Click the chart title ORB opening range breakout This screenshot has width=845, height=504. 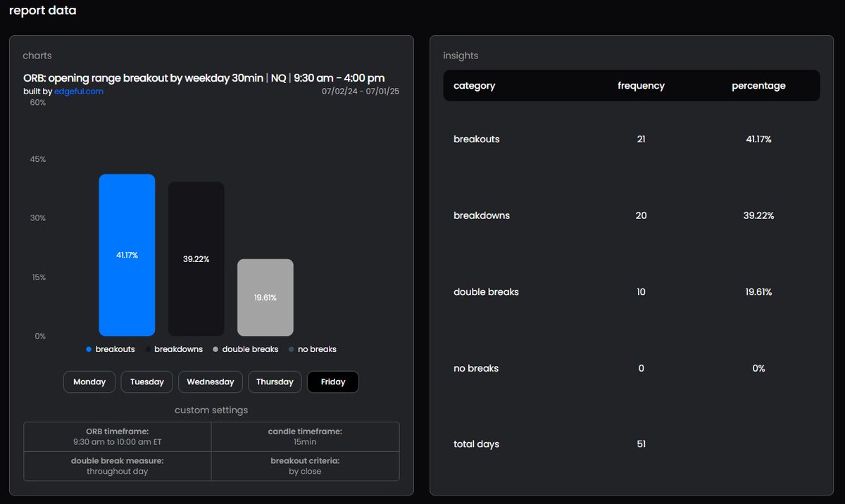204,77
